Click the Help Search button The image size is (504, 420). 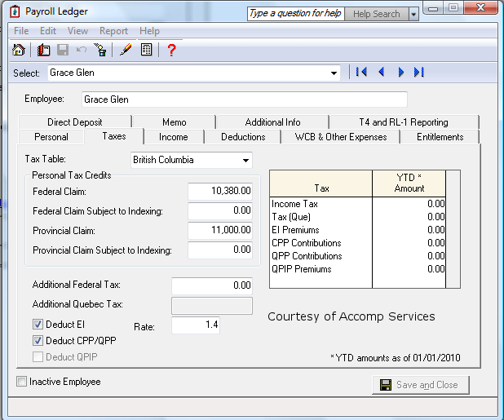(x=377, y=14)
